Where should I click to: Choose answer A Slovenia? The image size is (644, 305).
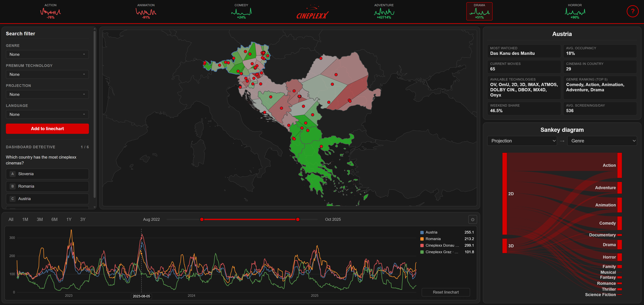click(x=47, y=174)
